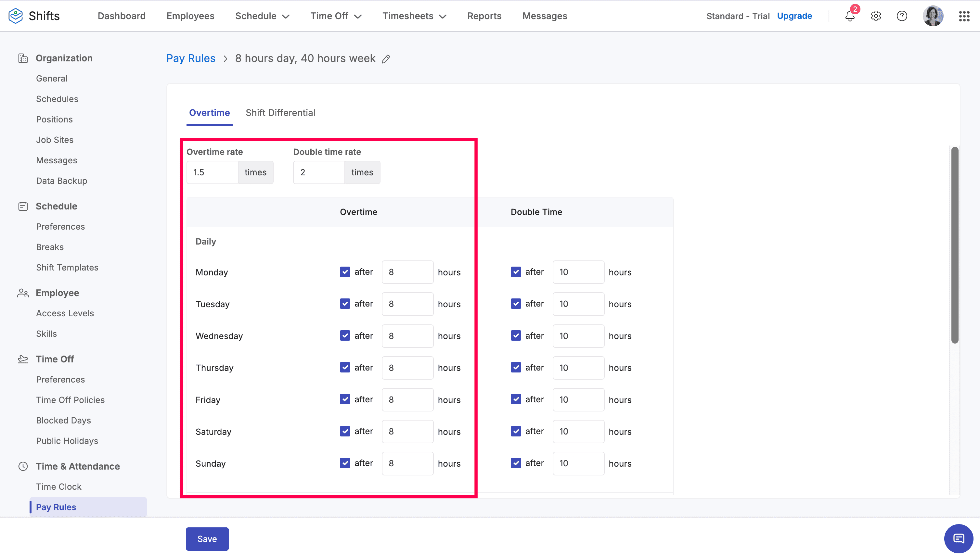Click the user profile avatar
The image size is (980, 554).
(933, 16)
